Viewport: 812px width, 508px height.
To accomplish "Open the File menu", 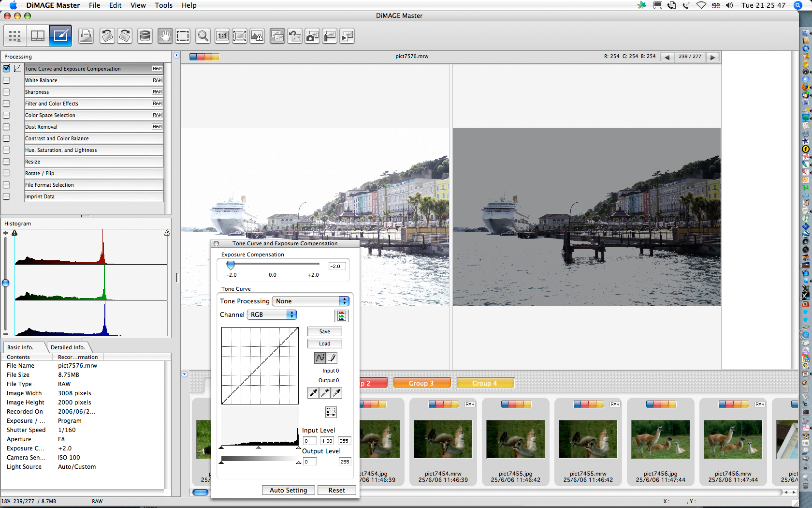I will [x=95, y=5].
